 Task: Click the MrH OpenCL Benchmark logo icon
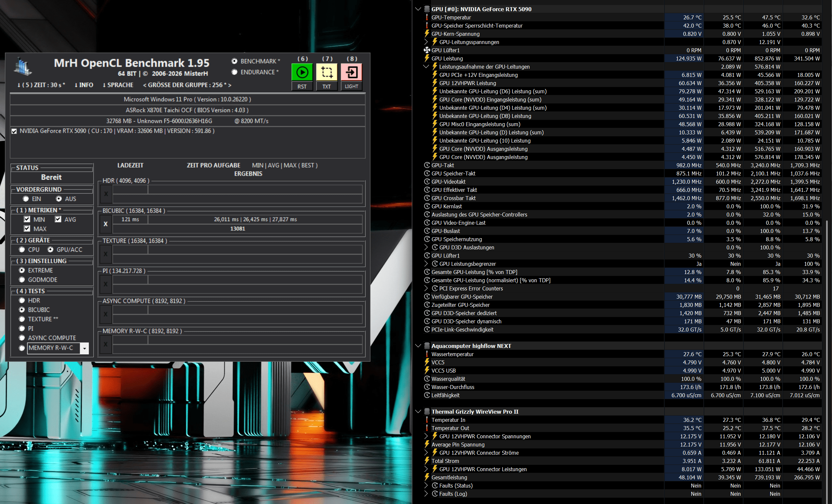pyautogui.click(x=23, y=67)
